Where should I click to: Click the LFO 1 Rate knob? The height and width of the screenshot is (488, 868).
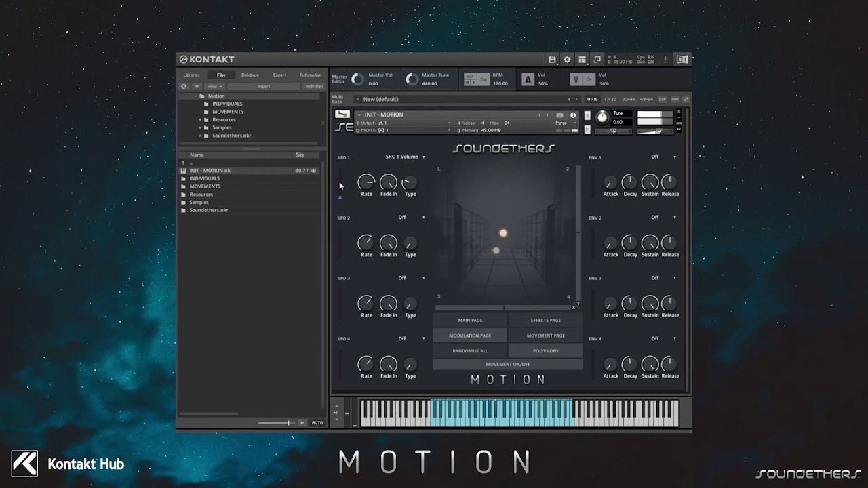[x=366, y=182]
